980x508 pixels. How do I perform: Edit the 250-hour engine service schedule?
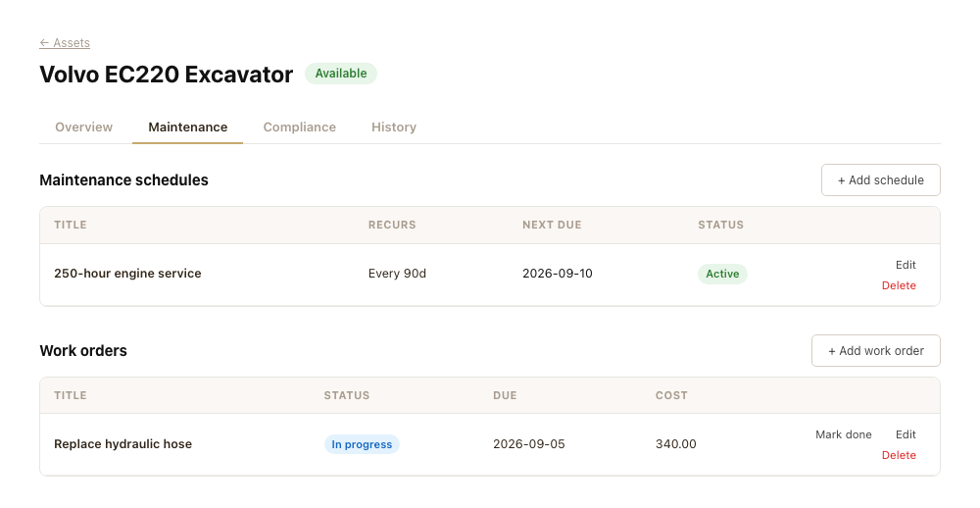[x=906, y=265]
